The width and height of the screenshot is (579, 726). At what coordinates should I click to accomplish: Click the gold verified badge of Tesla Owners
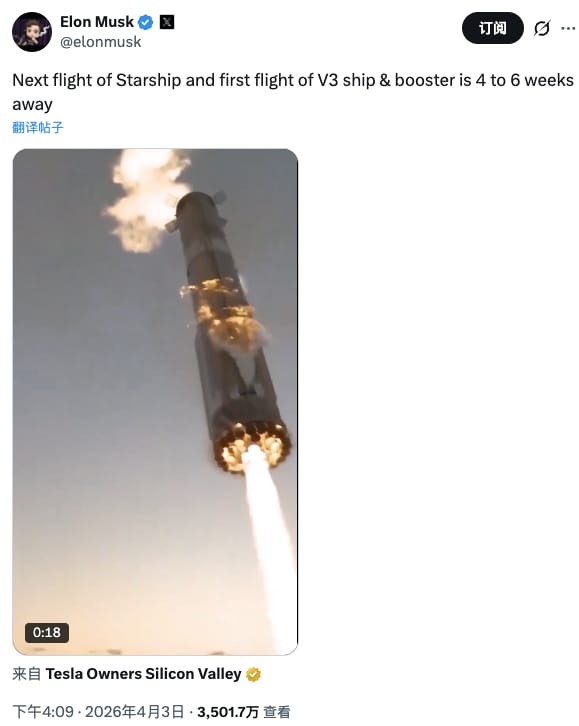(x=253, y=674)
